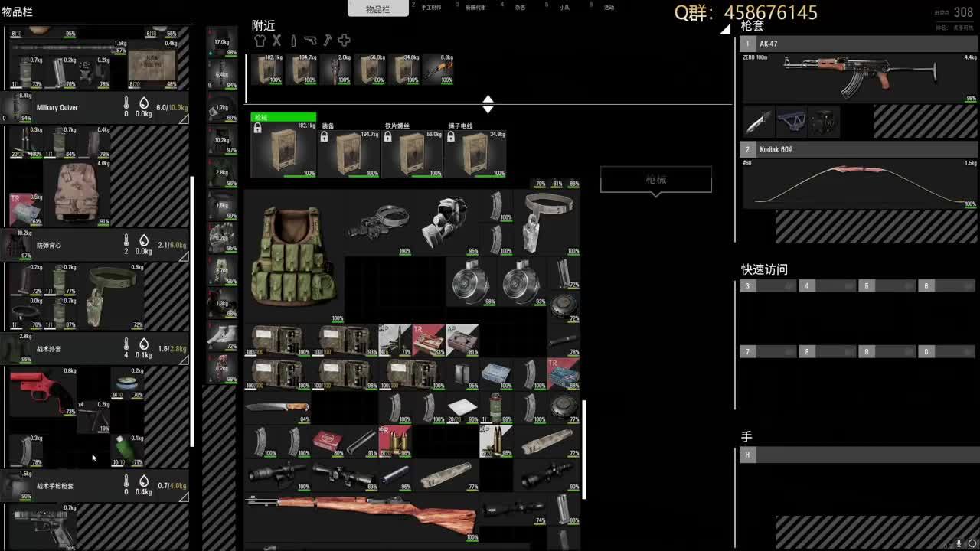Image resolution: width=980 pixels, height=551 pixels.
Task: Toggle the medical filter plus icon
Action: tap(345, 41)
